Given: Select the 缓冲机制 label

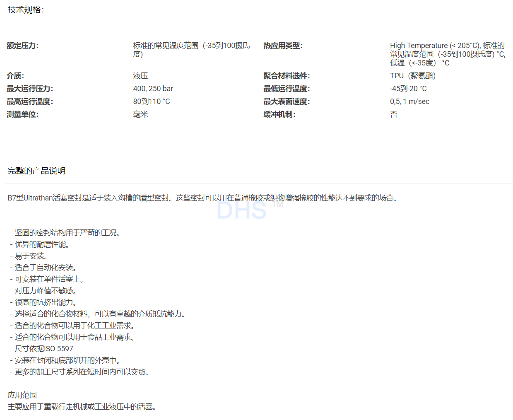Looking at the screenshot, I should 279,114.
